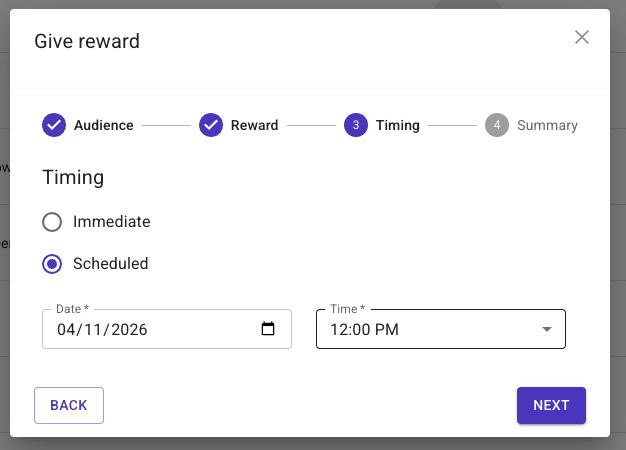Click the Timing step label

(x=397, y=125)
